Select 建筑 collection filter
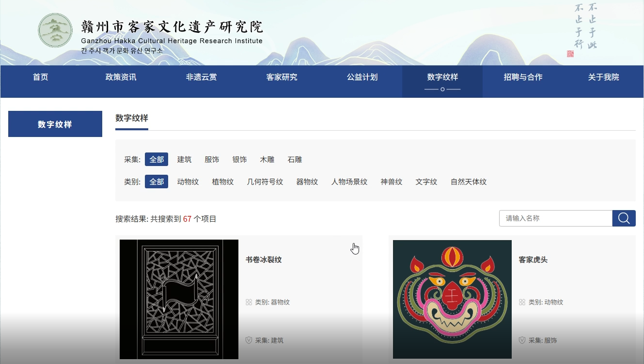This screenshot has height=364, width=644. [x=184, y=159]
